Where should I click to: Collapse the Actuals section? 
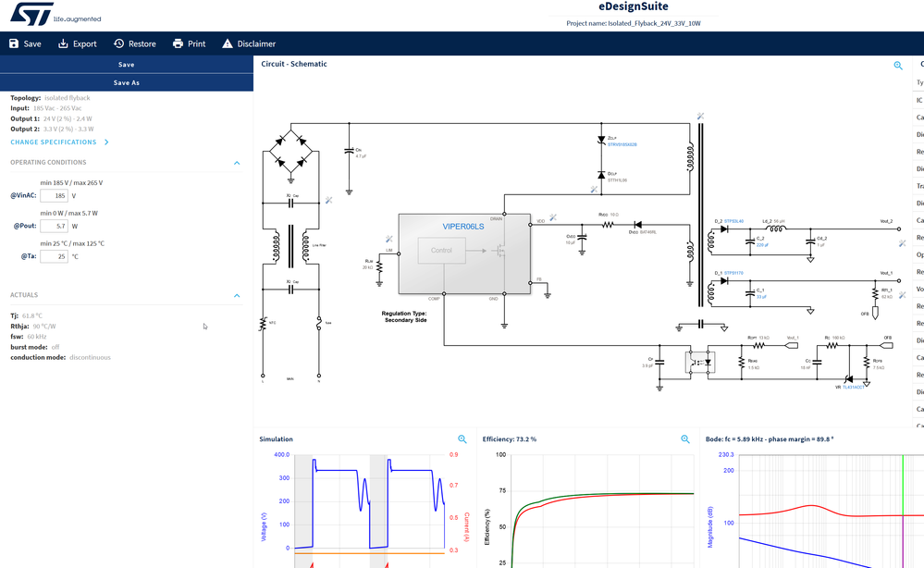(237, 295)
